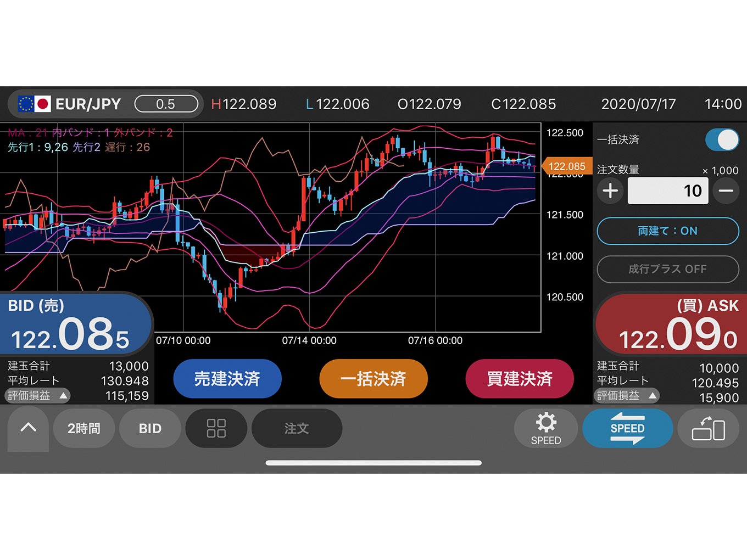Collapse bottom toolbar with up chevron

pos(28,428)
